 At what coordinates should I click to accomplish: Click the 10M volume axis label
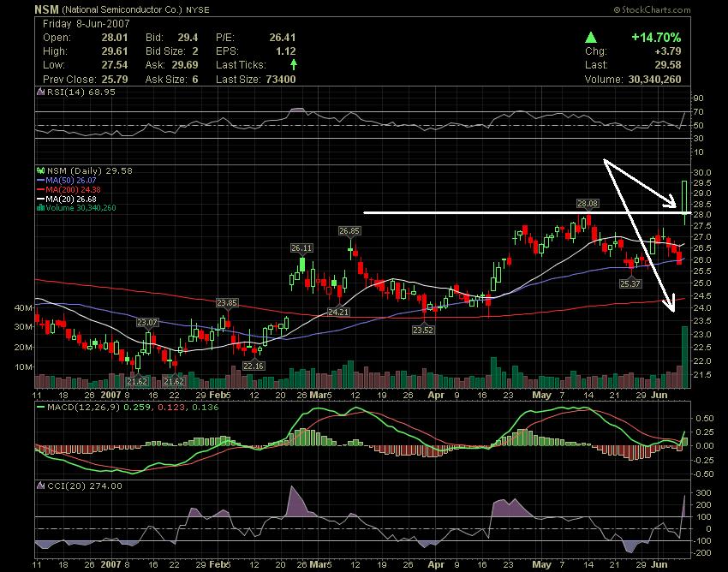[x=23, y=366]
